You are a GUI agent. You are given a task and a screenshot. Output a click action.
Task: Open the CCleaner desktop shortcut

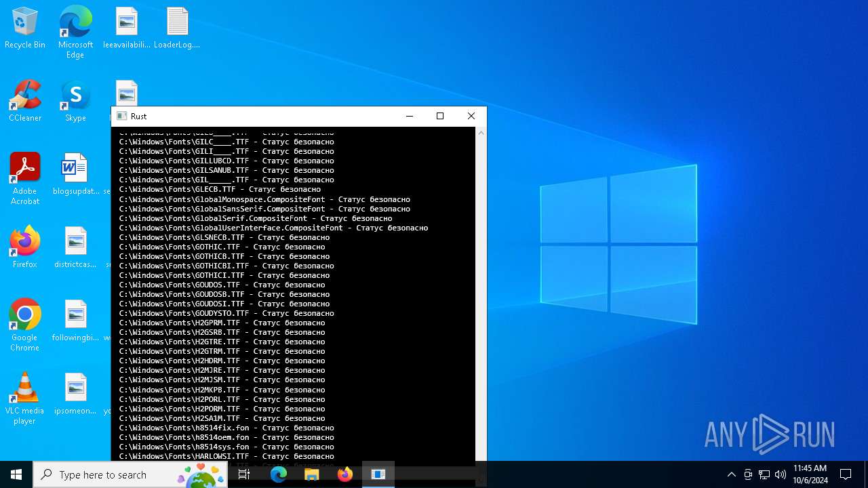25,102
